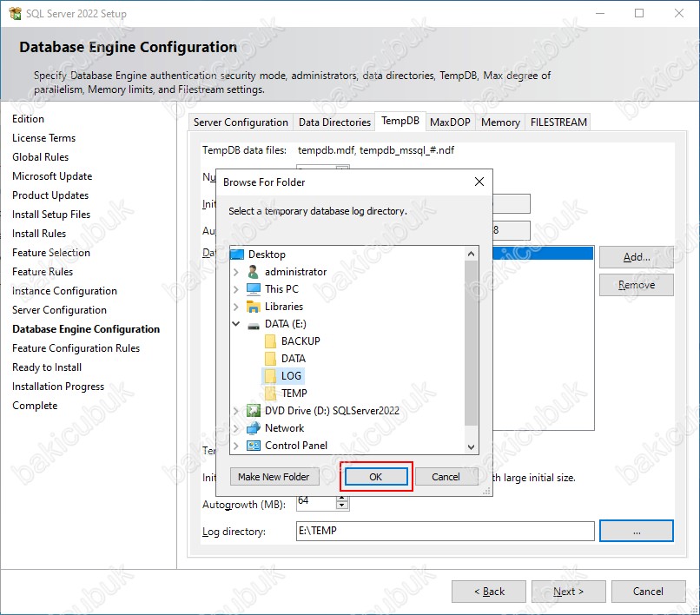Click Database Engine Configuration sidebar step
Screen dimensions: 700x615
pyautogui.click(x=86, y=329)
